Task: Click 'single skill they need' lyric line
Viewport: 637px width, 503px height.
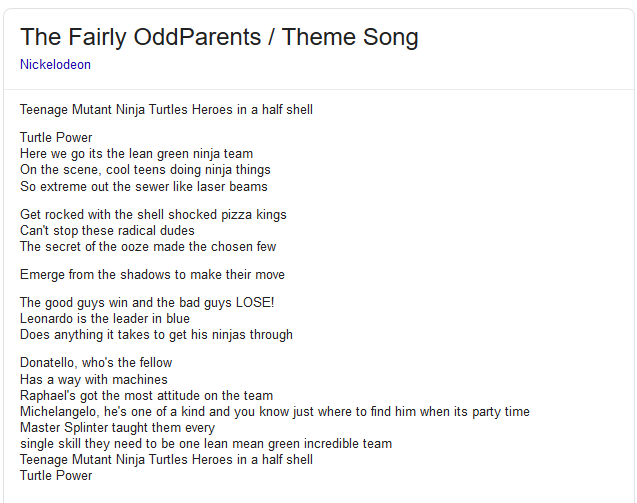Action: (x=206, y=444)
